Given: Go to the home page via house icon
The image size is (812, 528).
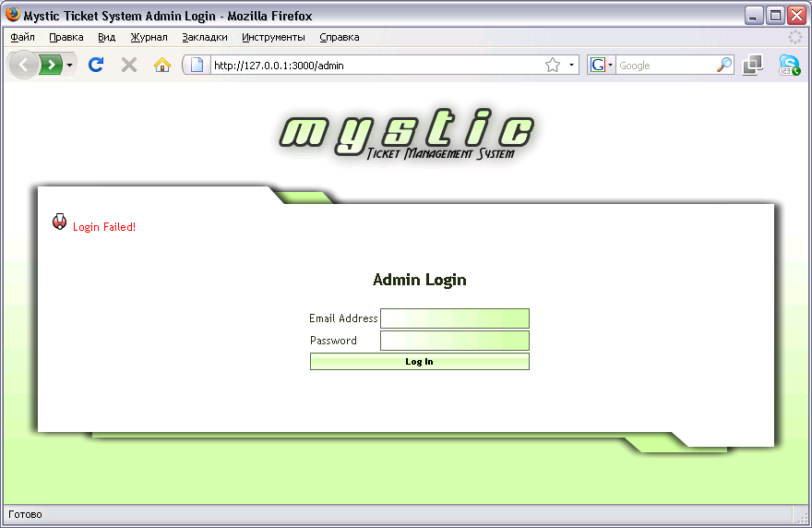Looking at the screenshot, I should tap(162, 65).
